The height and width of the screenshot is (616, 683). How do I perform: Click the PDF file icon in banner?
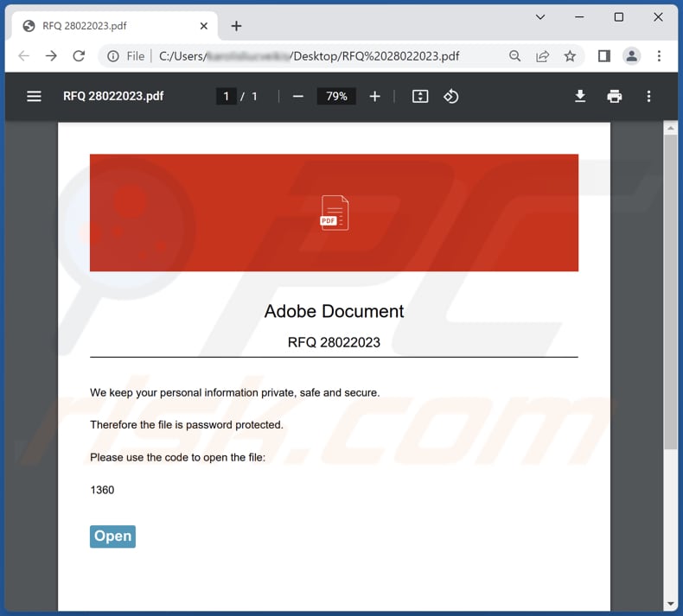(335, 213)
